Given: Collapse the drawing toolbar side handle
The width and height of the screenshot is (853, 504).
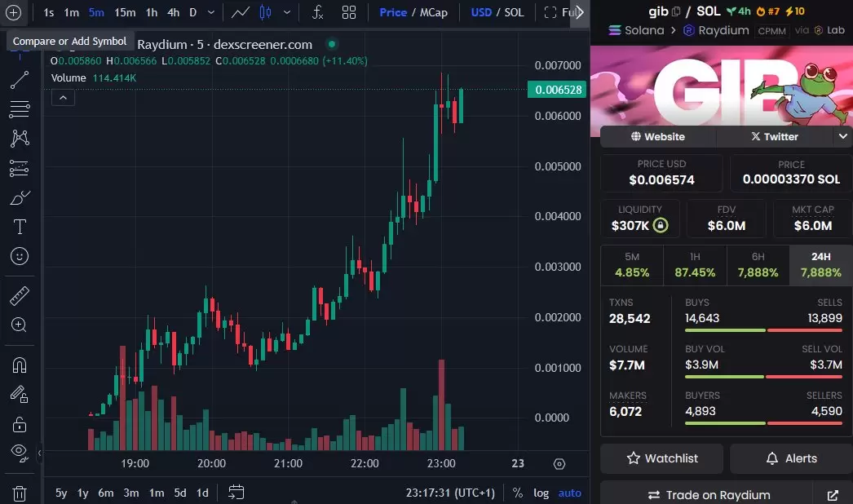Looking at the screenshot, I should point(39,453).
